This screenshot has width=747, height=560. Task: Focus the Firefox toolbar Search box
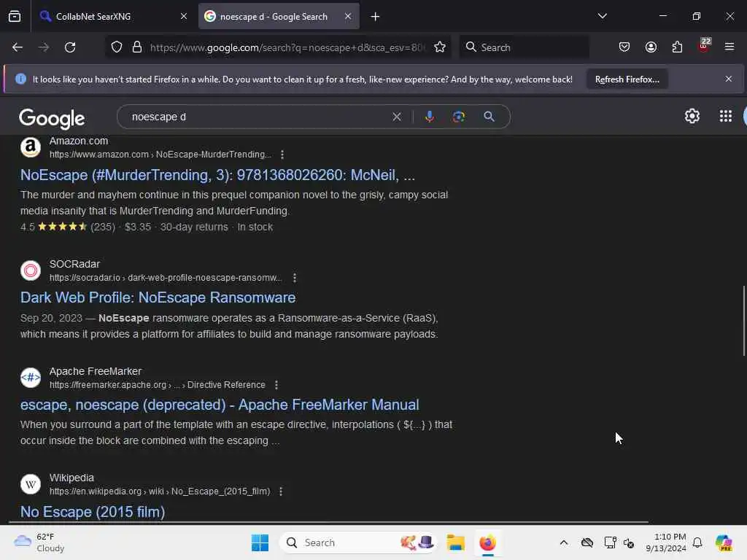(x=524, y=47)
